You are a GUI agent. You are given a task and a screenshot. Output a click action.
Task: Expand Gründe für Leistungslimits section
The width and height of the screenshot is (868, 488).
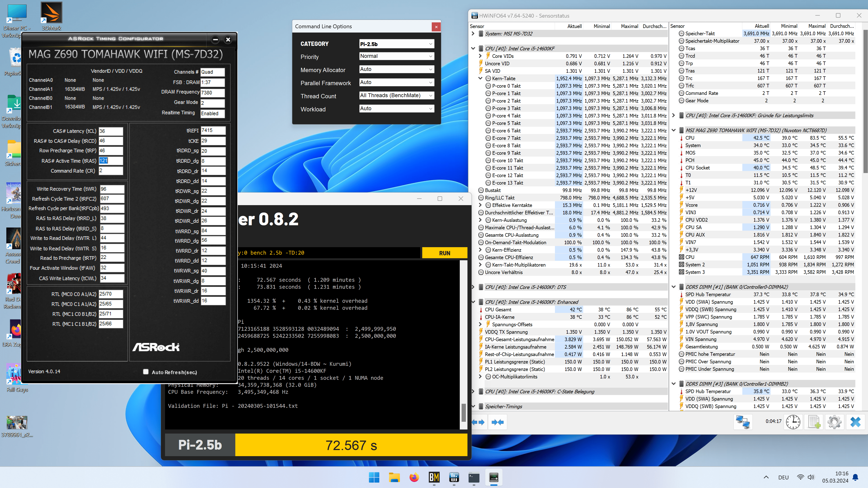(674, 115)
